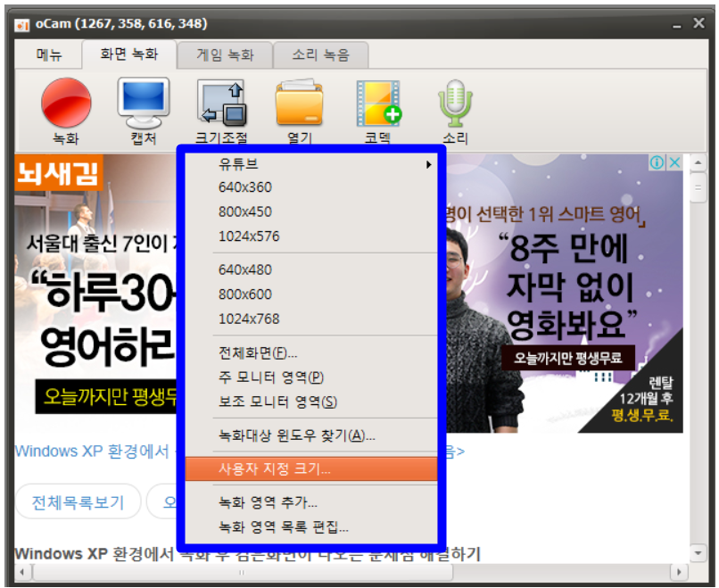Click the 오늘까지만 평생무료 banner in right ad

click(x=567, y=358)
